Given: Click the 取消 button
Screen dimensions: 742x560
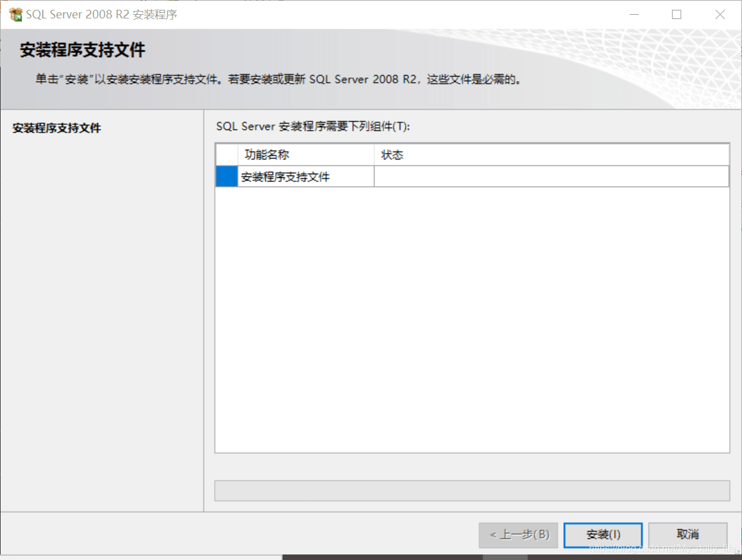Looking at the screenshot, I should (688, 535).
